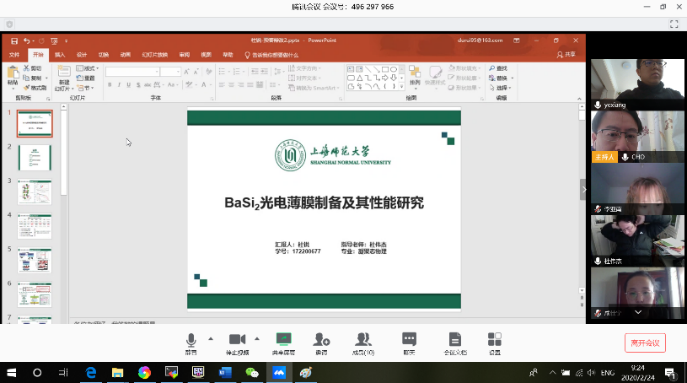Screen dimensions: 687x383
Task: Click the font color A button
Action: coord(204,85)
